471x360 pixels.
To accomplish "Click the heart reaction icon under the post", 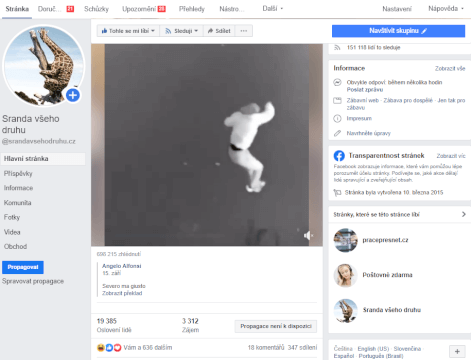I will tap(117, 348).
